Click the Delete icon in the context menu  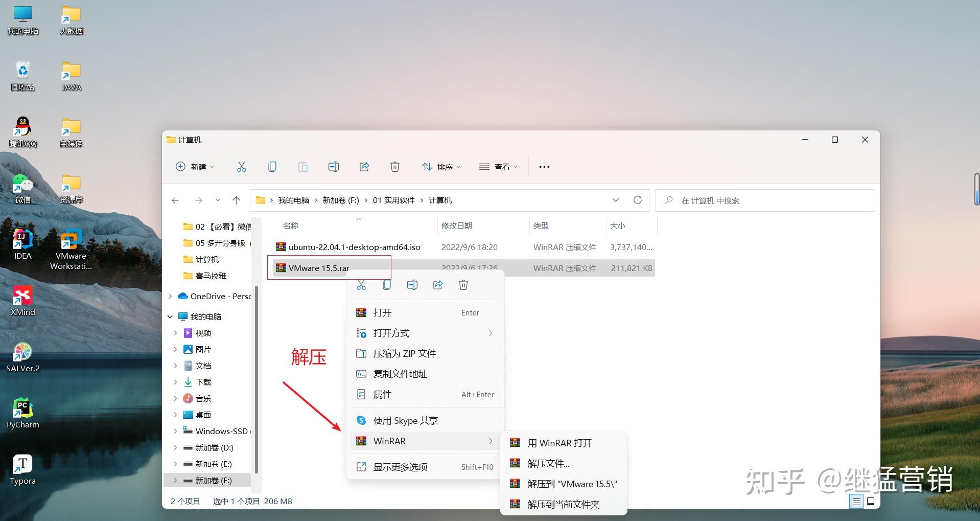pyautogui.click(x=463, y=285)
